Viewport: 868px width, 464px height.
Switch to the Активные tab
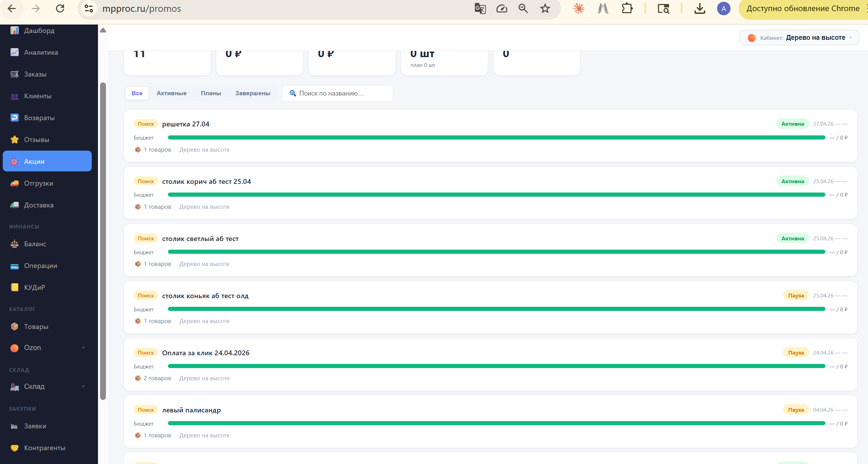click(172, 93)
